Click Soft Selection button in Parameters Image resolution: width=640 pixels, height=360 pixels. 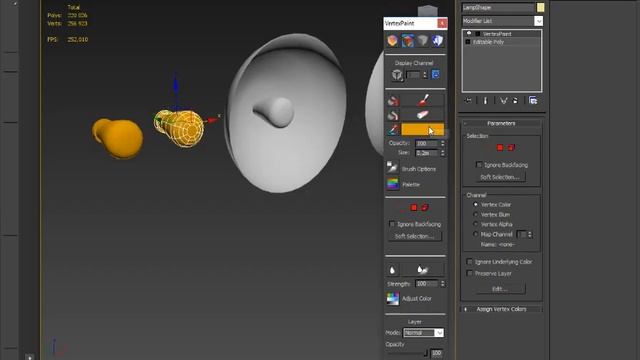tap(500, 177)
